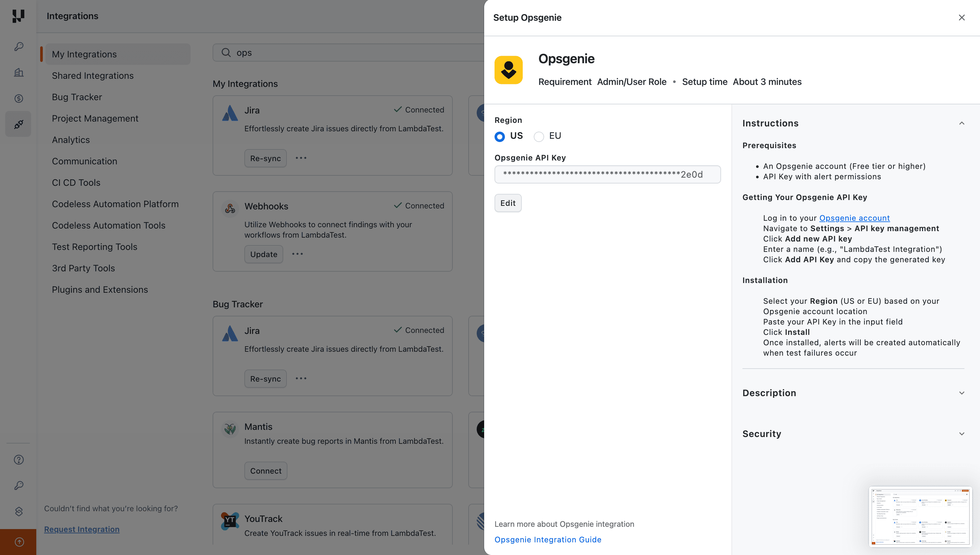The width and height of the screenshot is (980, 555).
Task: Open the Opsgenie Integration Guide link
Action: tap(548, 539)
